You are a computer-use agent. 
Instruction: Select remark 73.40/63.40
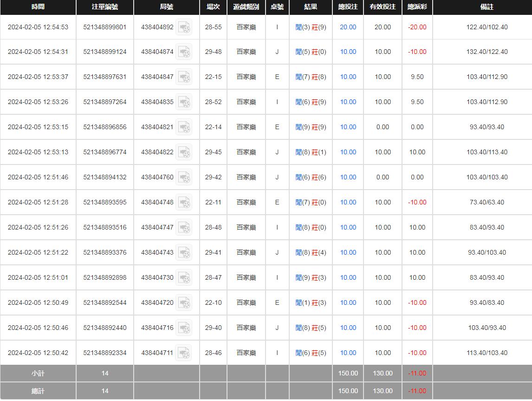click(x=487, y=203)
